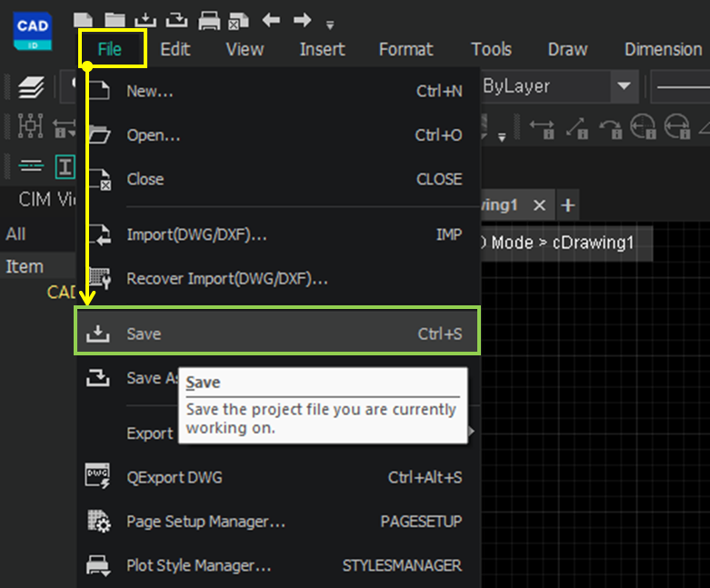The width and height of the screenshot is (710, 588).
Task: Click the Redo right arrow icon
Action: click(302, 20)
